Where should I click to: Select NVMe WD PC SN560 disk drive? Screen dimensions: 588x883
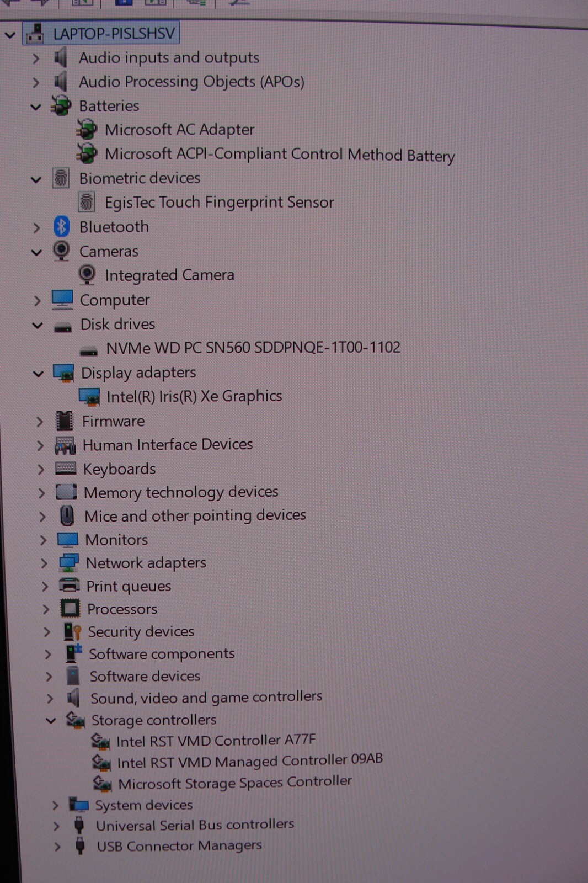click(x=253, y=348)
